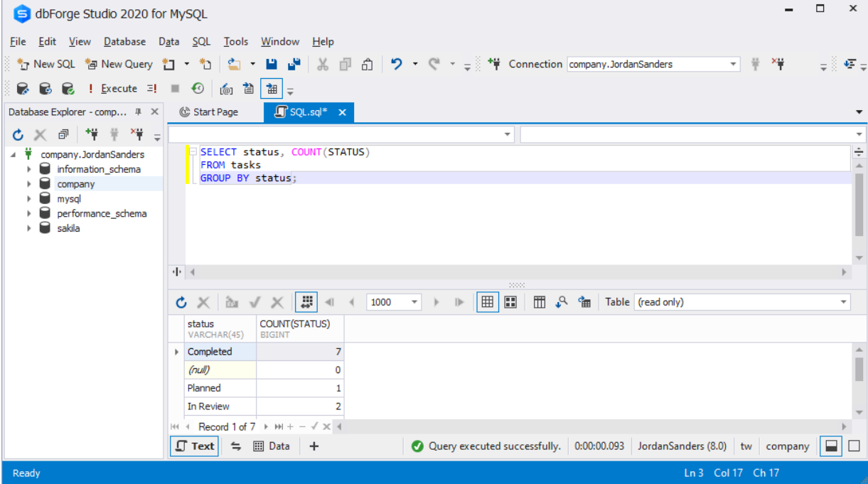Click the Cut scissors icon

[x=323, y=64]
